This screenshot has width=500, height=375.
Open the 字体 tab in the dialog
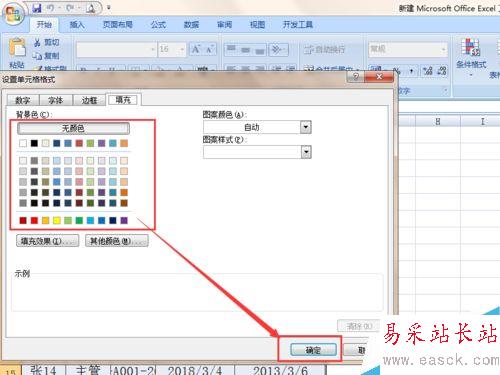56,100
